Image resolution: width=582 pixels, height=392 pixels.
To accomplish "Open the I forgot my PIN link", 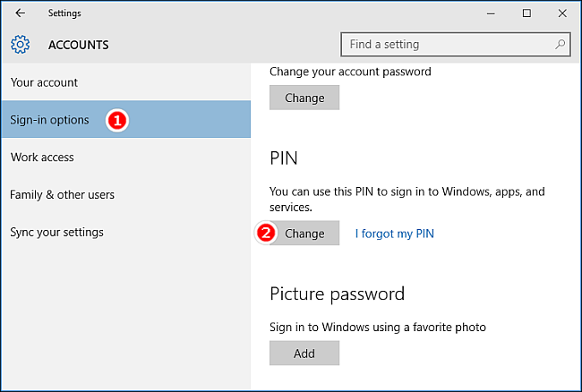I will [x=395, y=234].
